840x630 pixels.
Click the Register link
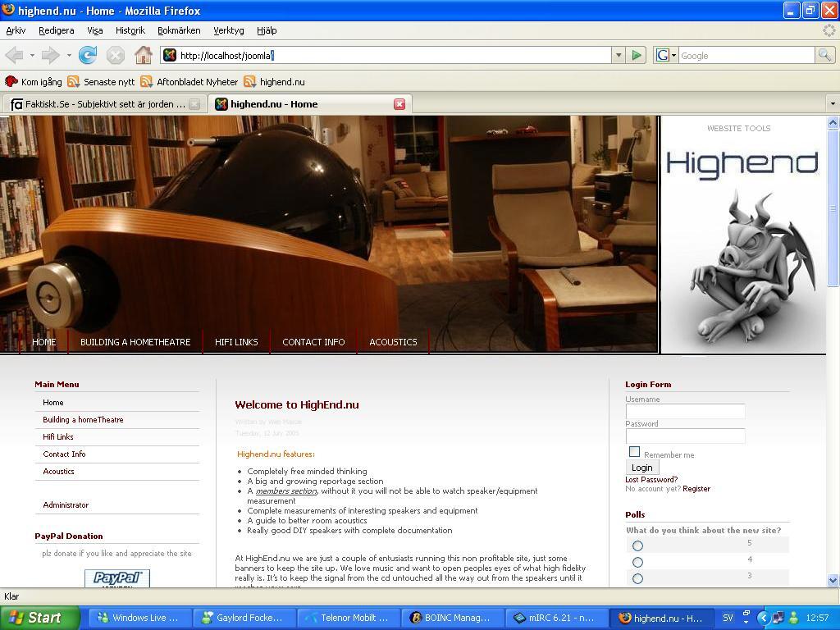tap(696, 489)
